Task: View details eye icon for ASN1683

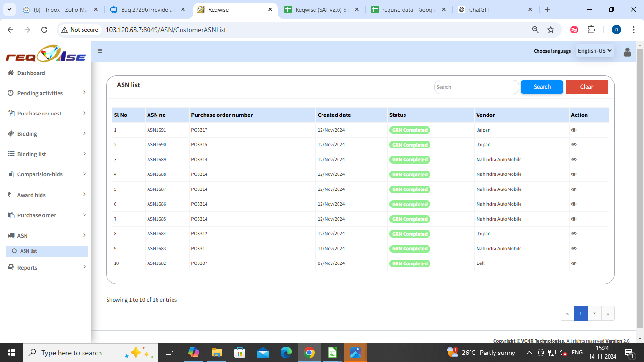Action: point(574,248)
